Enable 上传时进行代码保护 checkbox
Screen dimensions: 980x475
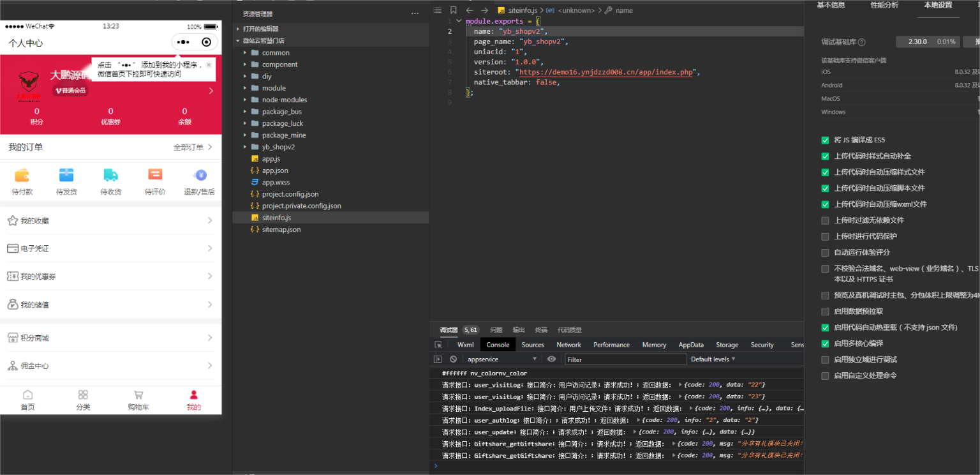(x=825, y=236)
